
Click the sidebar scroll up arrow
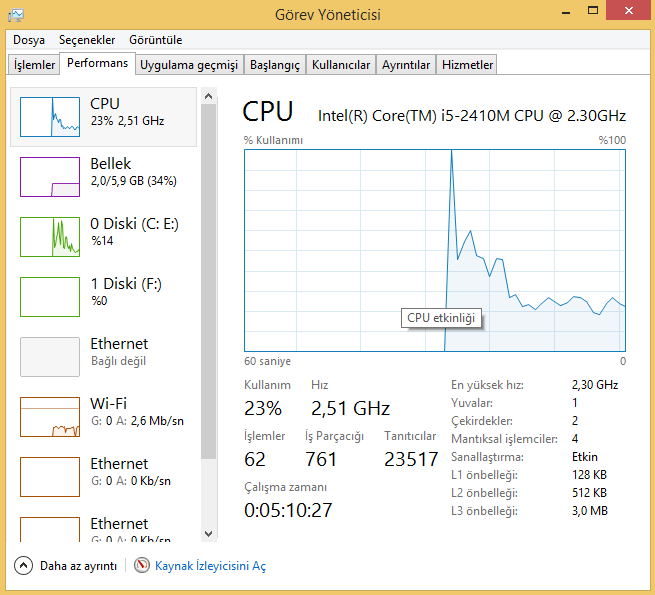point(208,97)
